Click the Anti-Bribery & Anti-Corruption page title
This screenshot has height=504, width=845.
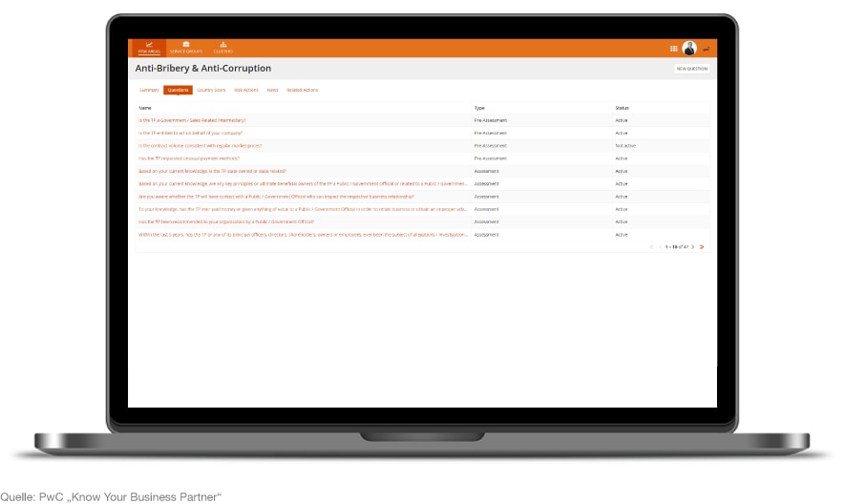coord(203,69)
